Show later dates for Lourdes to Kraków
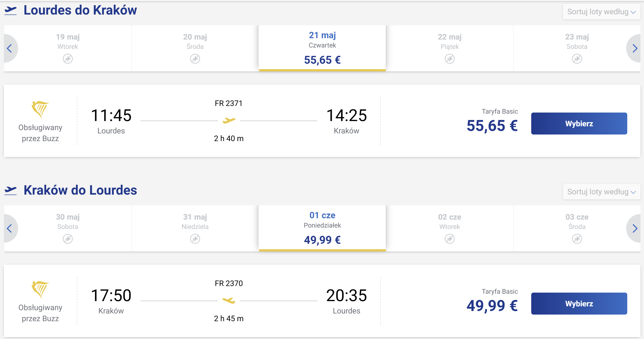 pos(634,48)
